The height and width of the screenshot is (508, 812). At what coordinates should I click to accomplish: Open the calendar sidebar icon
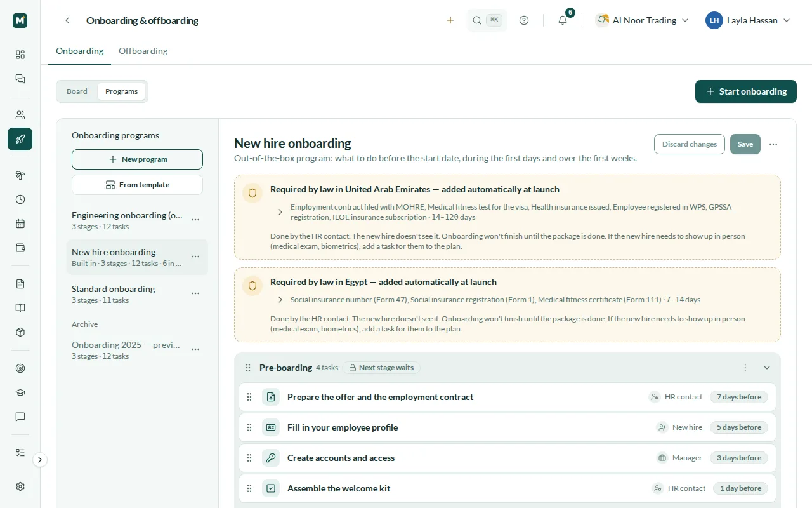[20, 224]
